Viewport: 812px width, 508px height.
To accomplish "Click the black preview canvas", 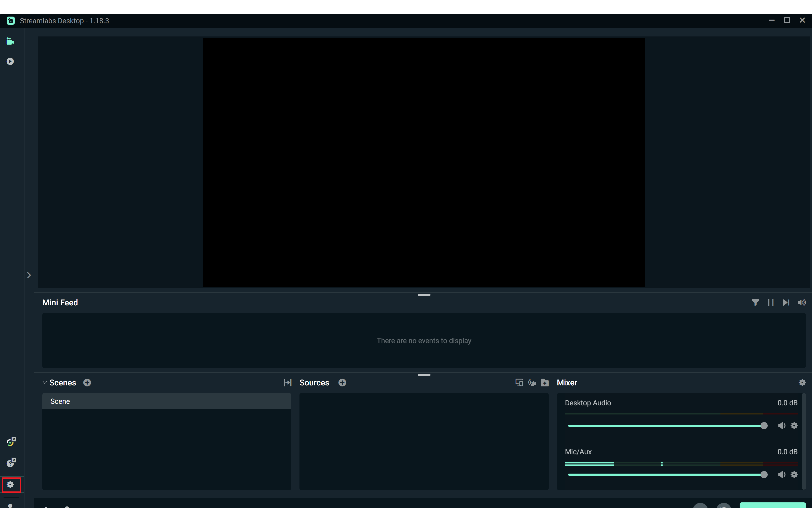I will click(424, 162).
